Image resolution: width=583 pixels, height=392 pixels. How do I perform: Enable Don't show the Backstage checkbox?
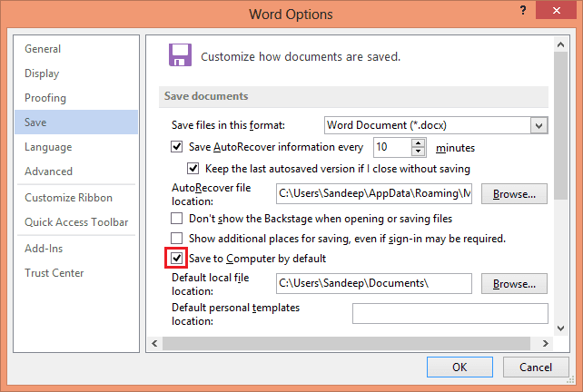coord(176,219)
